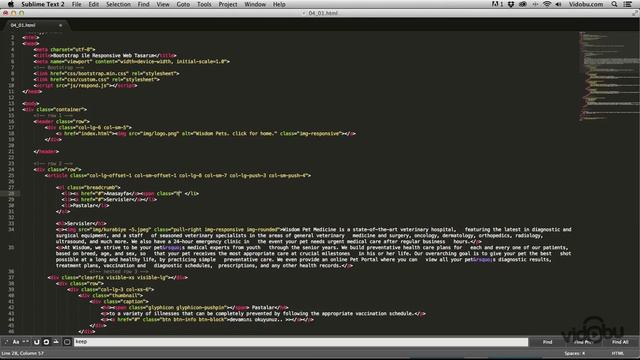Click the Adobe menu bar icon
640x360 pixels.
pyautogui.click(x=497, y=4)
